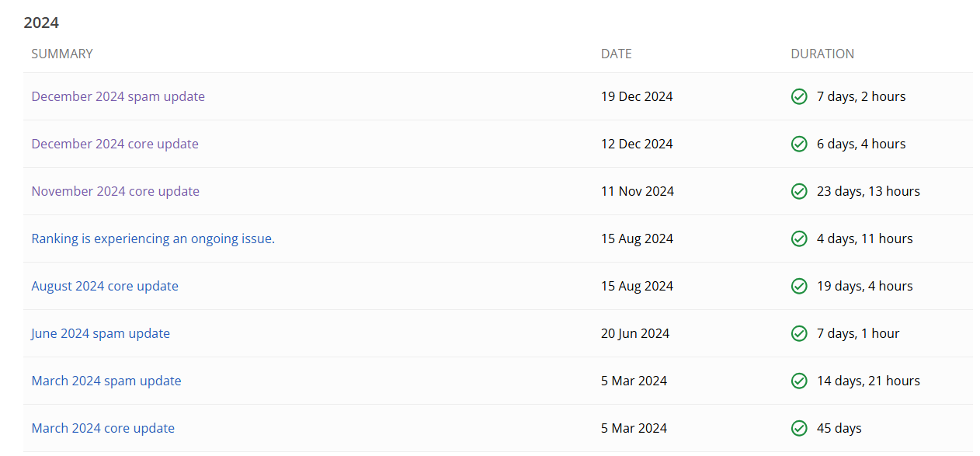Click the status check icon beside 19 days, 4 hours
Viewport: 980px width, 456px height.
[799, 287]
